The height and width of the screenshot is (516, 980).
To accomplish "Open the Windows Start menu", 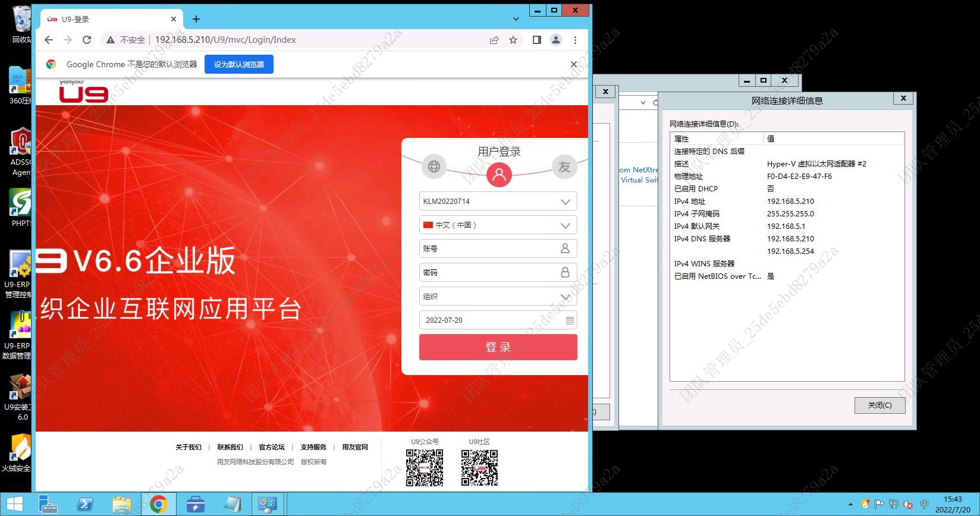I will click(14, 504).
